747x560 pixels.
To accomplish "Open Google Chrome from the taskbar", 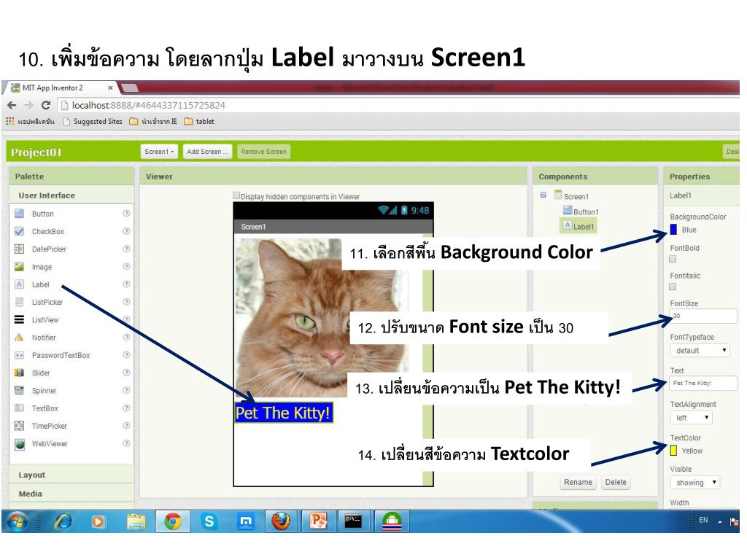I will (172, 522).
